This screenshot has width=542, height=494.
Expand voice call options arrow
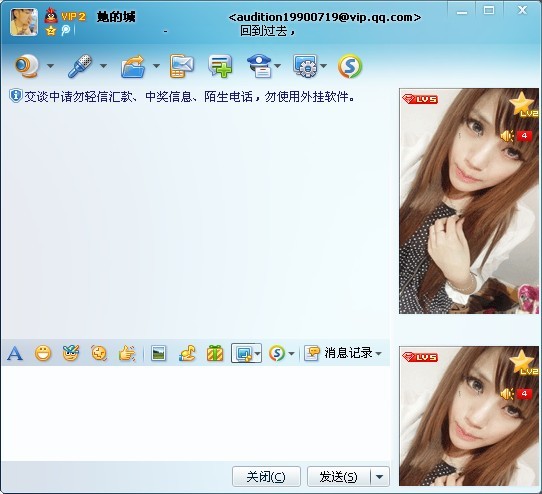coord(103,66)
